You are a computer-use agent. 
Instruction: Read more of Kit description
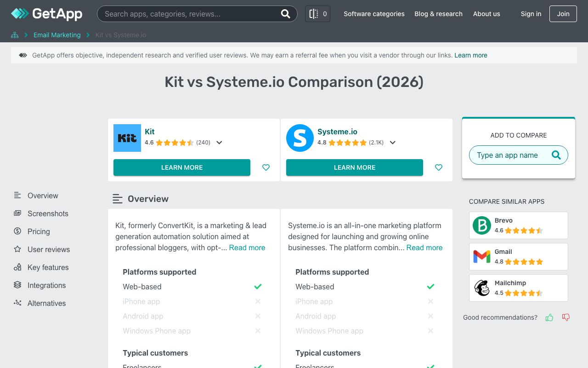click(x=247, y=247)
